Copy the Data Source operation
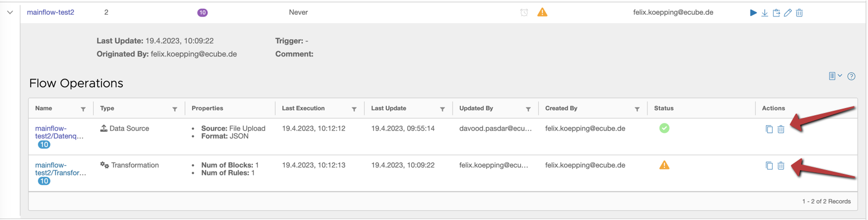The width and height of the screenshot is (868, 220). [x=769, y=129]
